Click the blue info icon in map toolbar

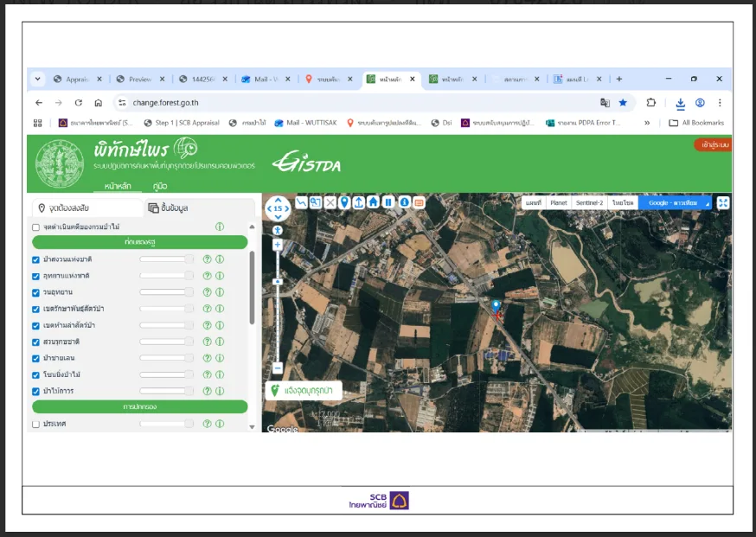coord(405,202)
